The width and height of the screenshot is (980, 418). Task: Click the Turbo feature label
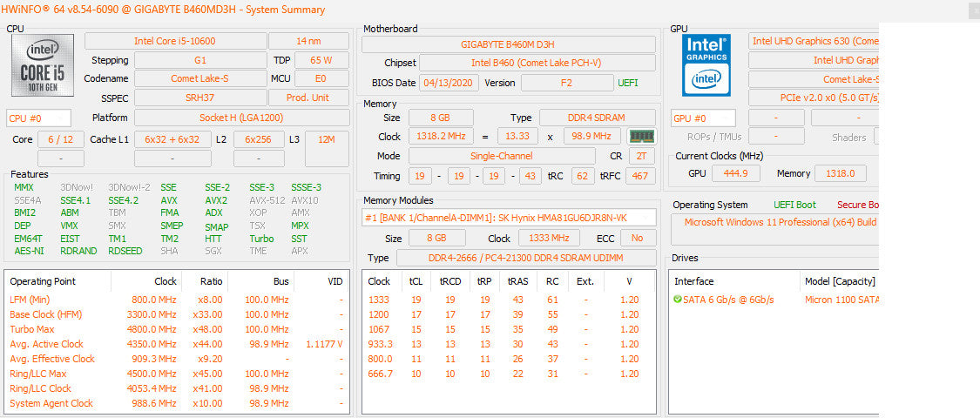pos(262,239)
